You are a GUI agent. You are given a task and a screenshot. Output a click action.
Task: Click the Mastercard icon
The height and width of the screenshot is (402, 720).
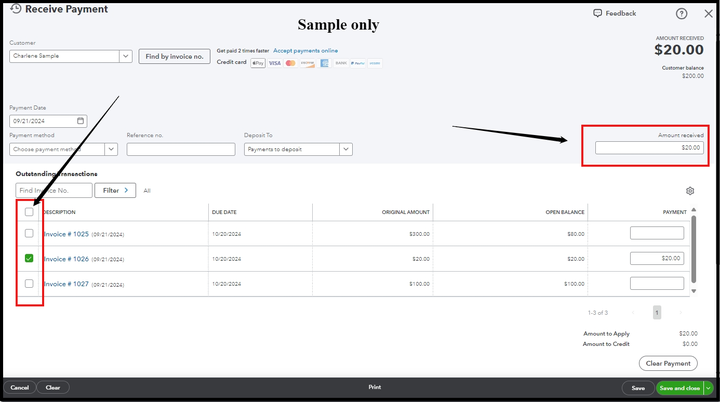pyautogui.click(x=291, y=63)
